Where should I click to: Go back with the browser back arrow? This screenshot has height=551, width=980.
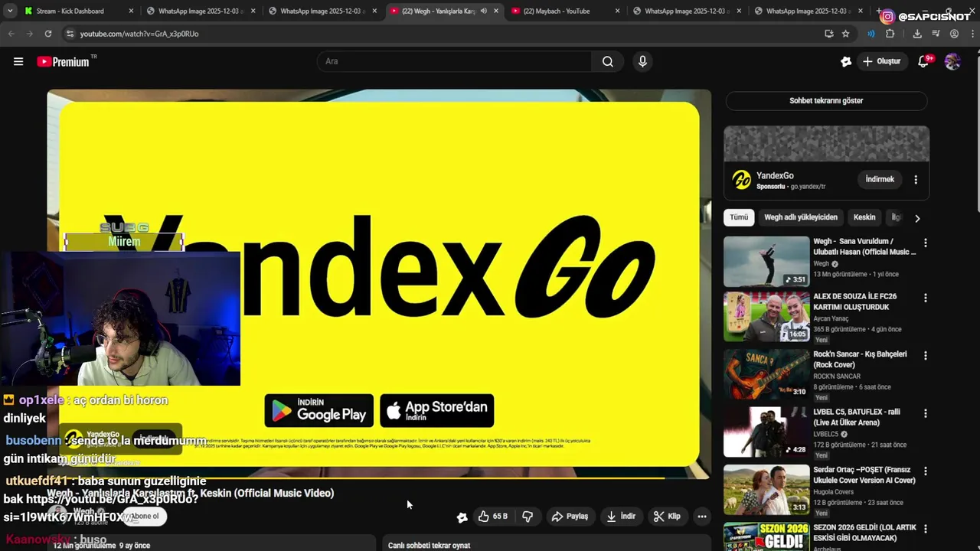point(11,34)
